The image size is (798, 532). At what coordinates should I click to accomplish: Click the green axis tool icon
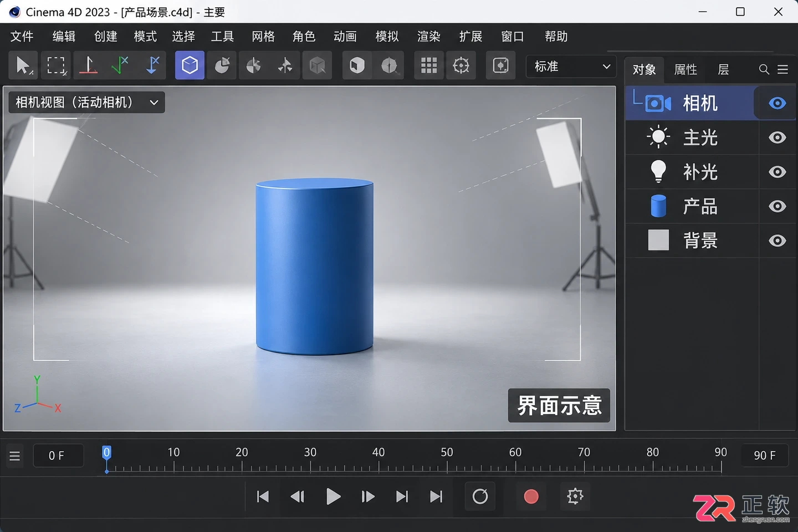point(120,65)
